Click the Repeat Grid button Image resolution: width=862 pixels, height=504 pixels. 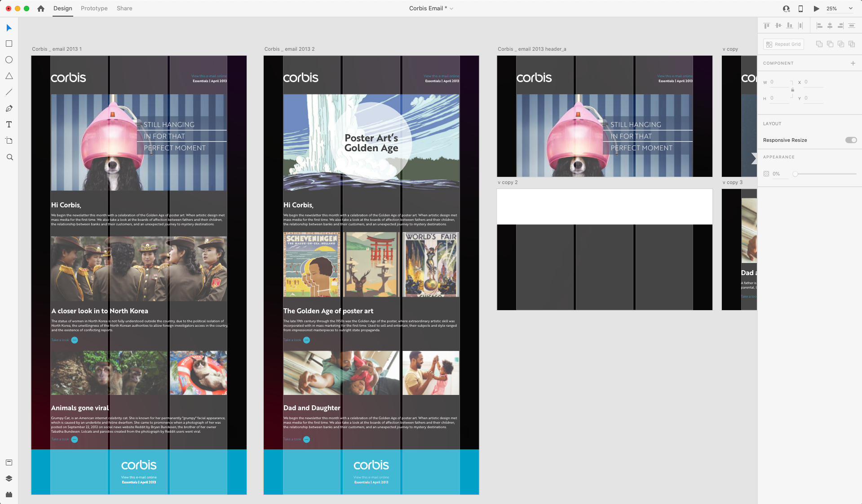point(783,44)
